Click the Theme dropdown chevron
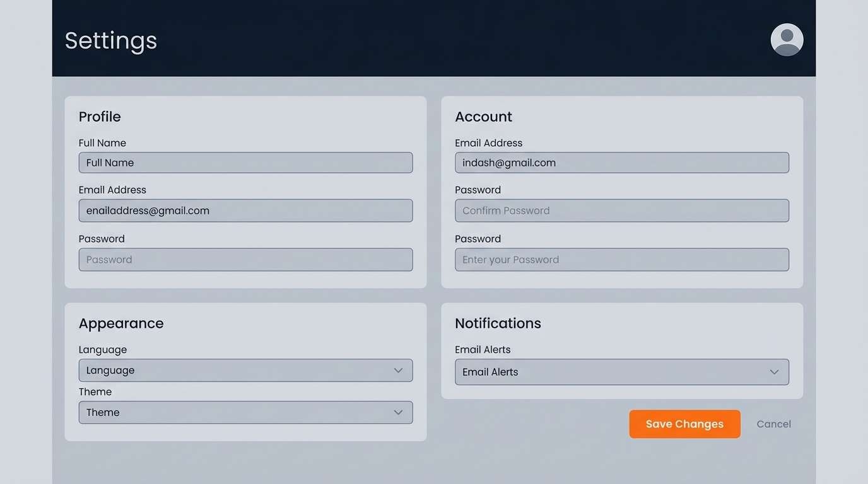868x484 pixels. 398,412
